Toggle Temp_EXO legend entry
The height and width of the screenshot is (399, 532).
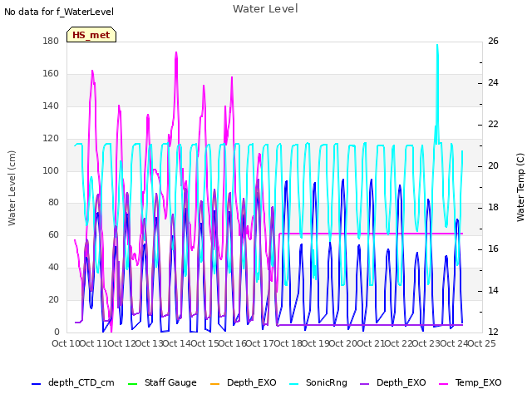coord(470,382)
